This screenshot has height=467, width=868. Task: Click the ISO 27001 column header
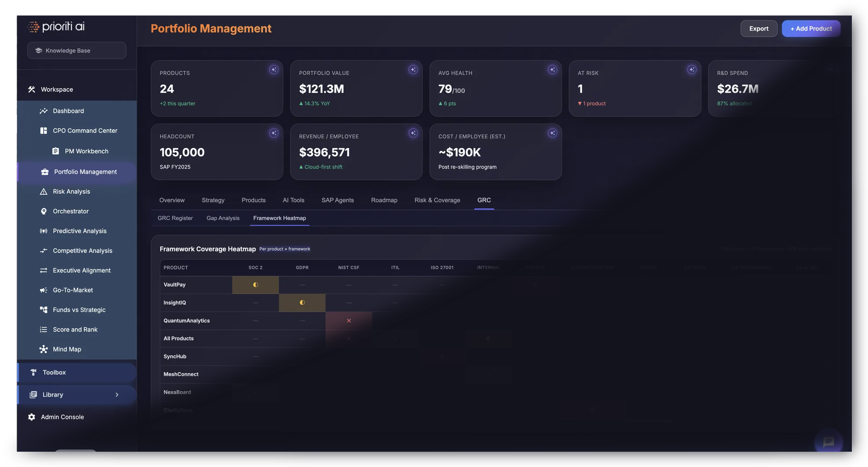pyautogui.click(x=442, y=267)
